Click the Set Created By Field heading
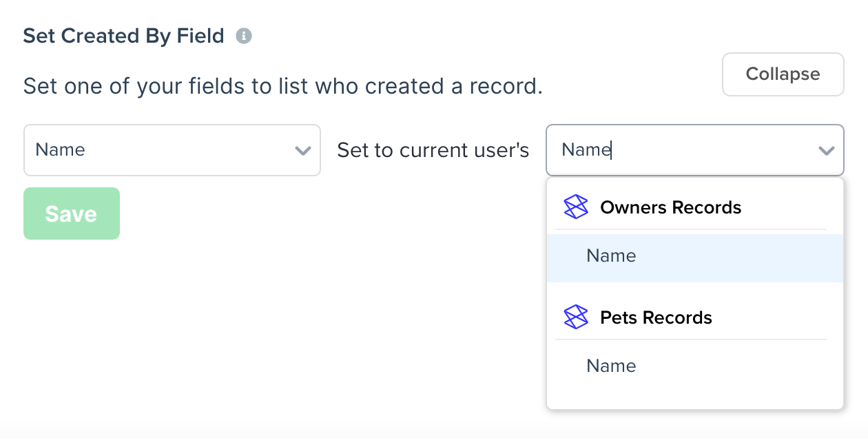The height and width of the screenshot is (438, 868). [124, 36]
